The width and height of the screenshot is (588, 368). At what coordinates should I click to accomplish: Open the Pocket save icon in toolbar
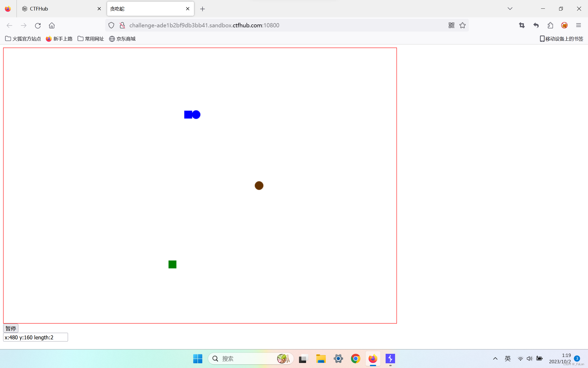point(536,25)
